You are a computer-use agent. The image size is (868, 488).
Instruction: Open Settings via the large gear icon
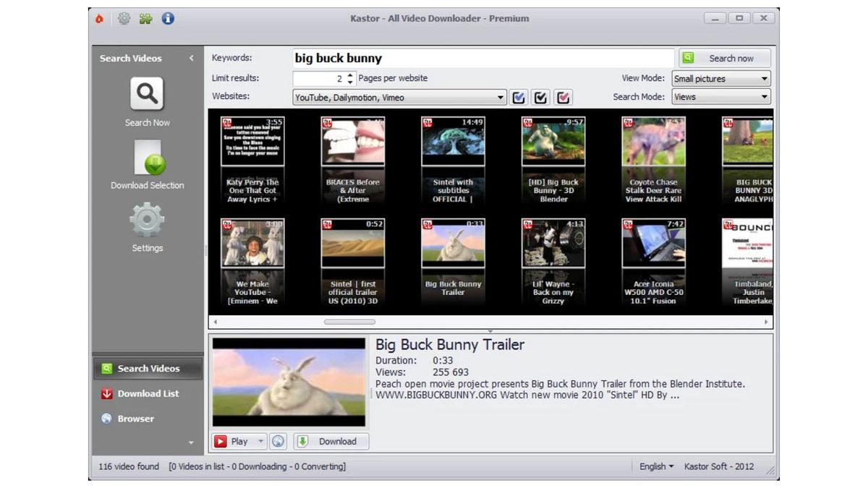coord(147,221)
